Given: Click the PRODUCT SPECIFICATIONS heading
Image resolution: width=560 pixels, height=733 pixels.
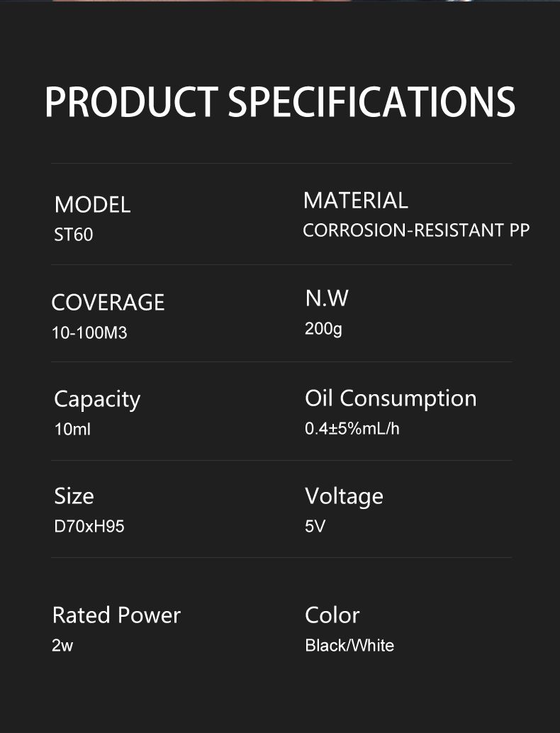Looking at the screenshot, I should (x=280, y=101).
